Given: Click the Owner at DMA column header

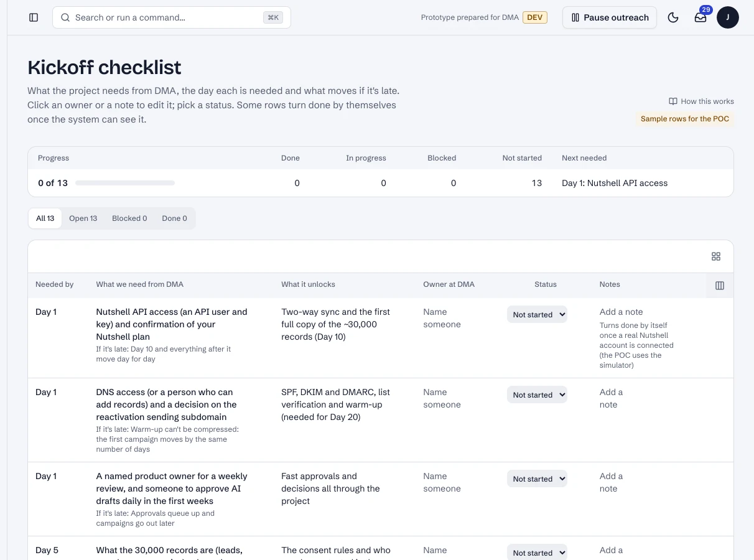Looking at the screenshot, I should (449, 284).
